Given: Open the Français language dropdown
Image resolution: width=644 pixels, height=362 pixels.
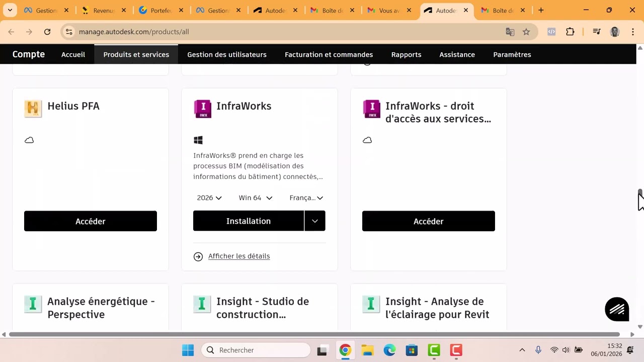Looking at the screenshot, I should point(306,198).
